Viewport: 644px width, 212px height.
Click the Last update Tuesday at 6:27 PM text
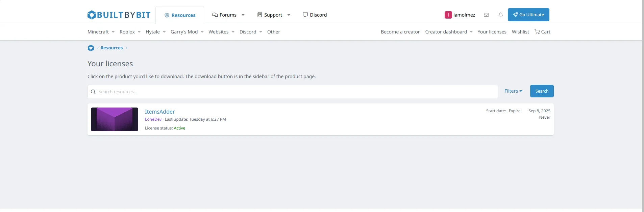(x=195, y=119)
